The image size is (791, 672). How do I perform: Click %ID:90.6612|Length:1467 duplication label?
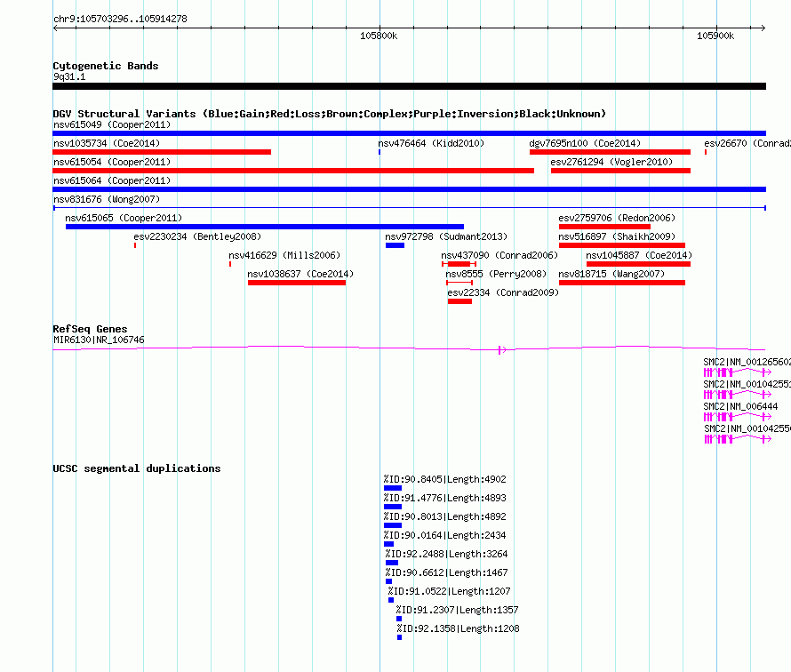click(446, 572)
